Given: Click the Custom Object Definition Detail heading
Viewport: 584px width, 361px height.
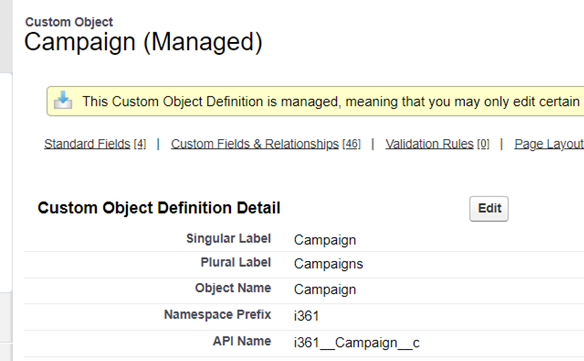Looking at the screenshot, I should (x=159, y=208).
